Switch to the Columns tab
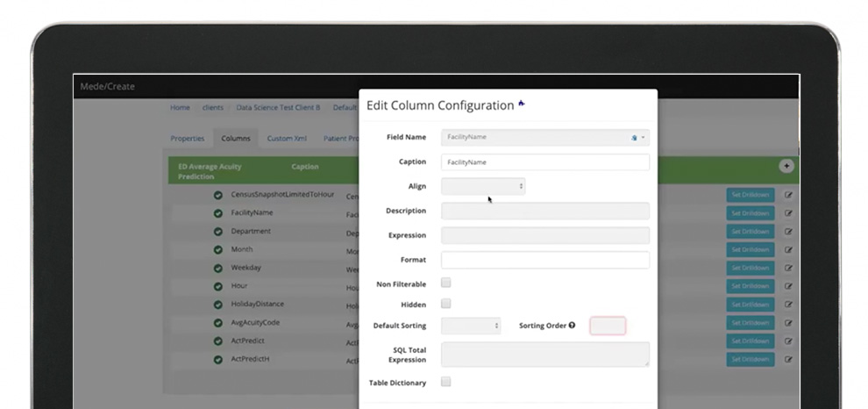 coord(236,139)
